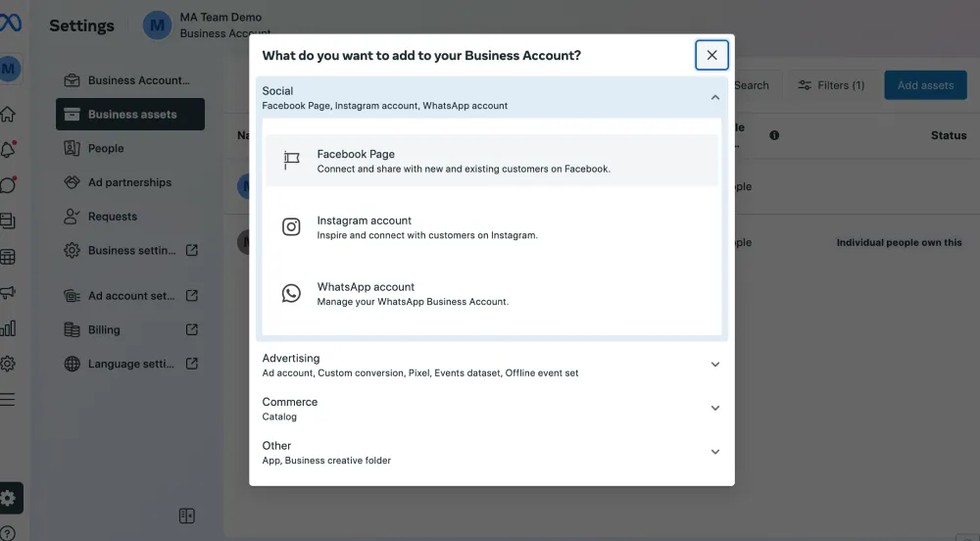Click the megaphone ads icon
The width and height of the screenshot is (980, 541).
click(8, 293)
